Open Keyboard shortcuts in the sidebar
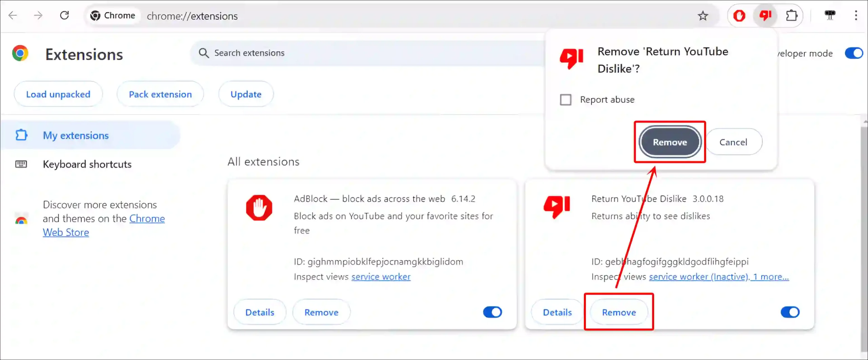 pyautogui.click(x=87, y=164)
